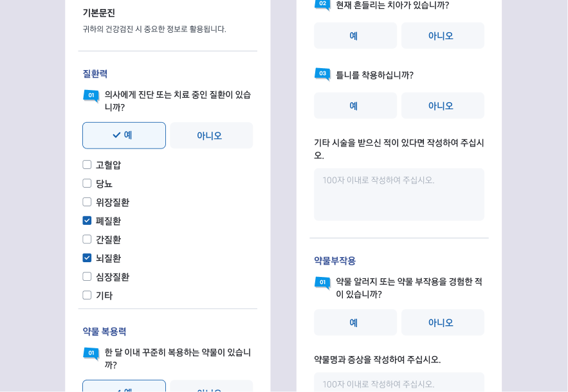Viewport: 568px width, 392px height.
Task: Click the 기본문진 page title
Action: click(x=99, y=13)
